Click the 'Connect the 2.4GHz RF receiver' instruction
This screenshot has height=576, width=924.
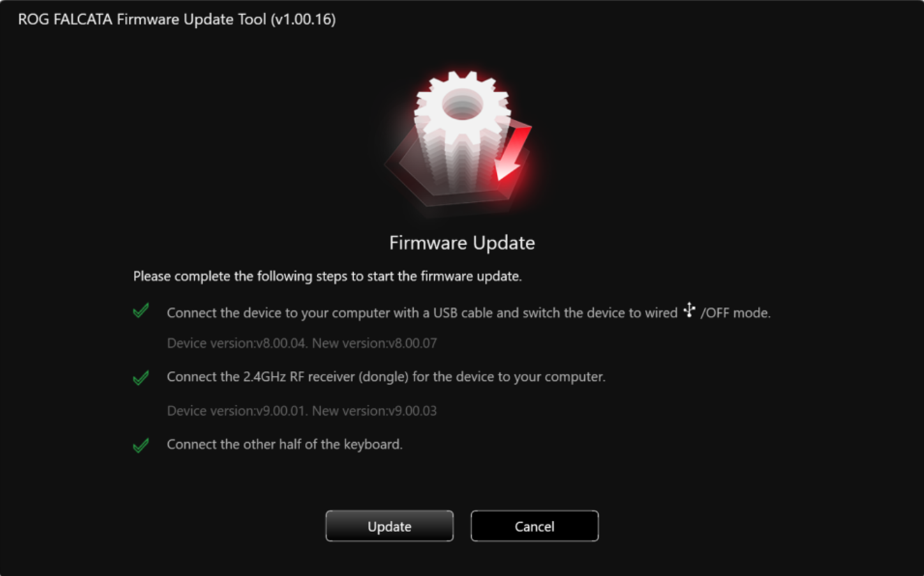(x=386, y=377)
